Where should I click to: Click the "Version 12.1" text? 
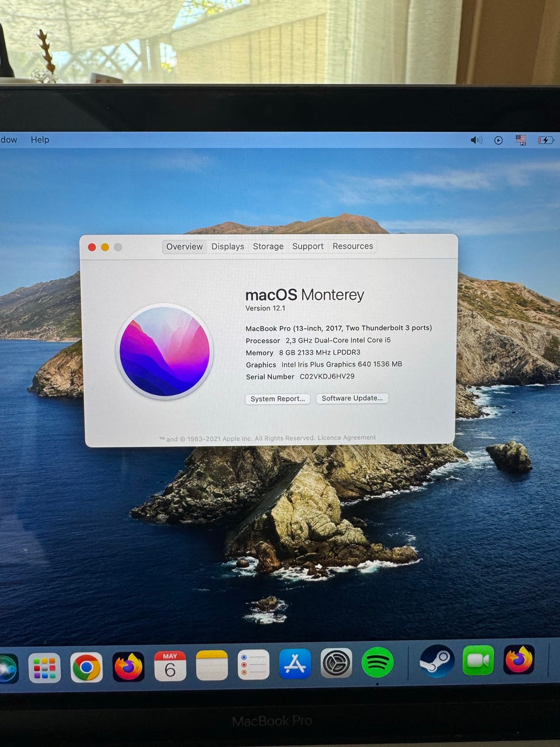pyautogui.click(x=265, y=308)
